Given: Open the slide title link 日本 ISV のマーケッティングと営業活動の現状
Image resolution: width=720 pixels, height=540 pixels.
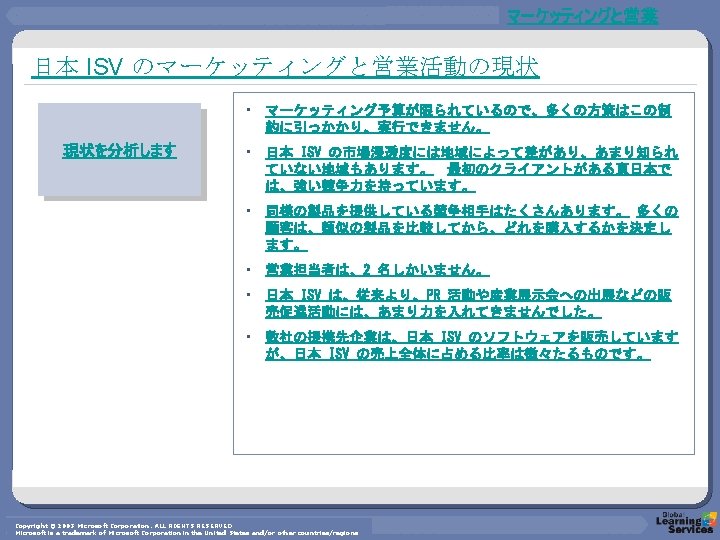Looking at the screenshot, I should pyautogui.click(x=285, y=67).
